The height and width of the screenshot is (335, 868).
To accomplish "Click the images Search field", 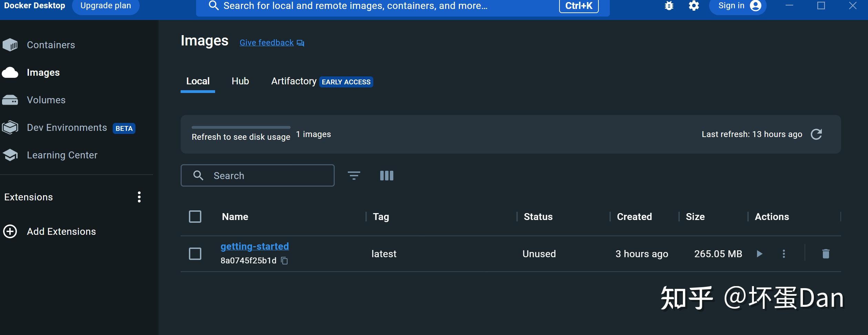I will [x=258, y=176].
